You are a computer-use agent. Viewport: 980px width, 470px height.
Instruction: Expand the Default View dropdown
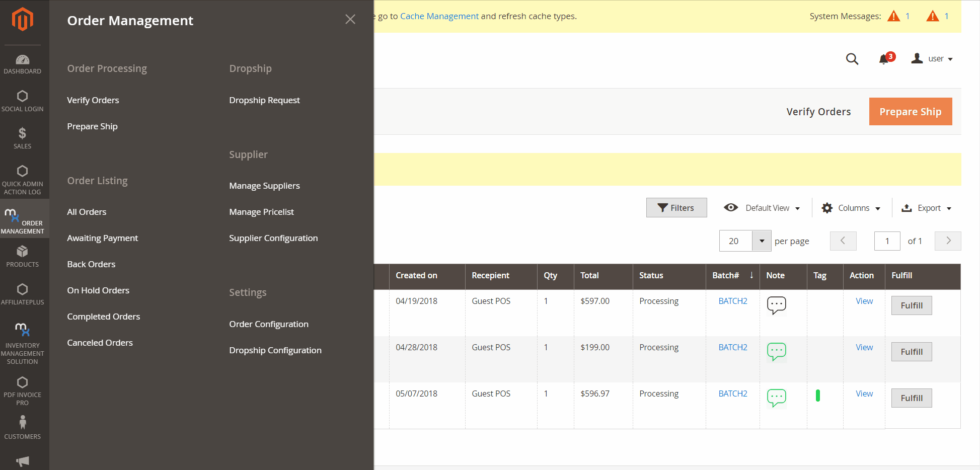tap(762, 208)
